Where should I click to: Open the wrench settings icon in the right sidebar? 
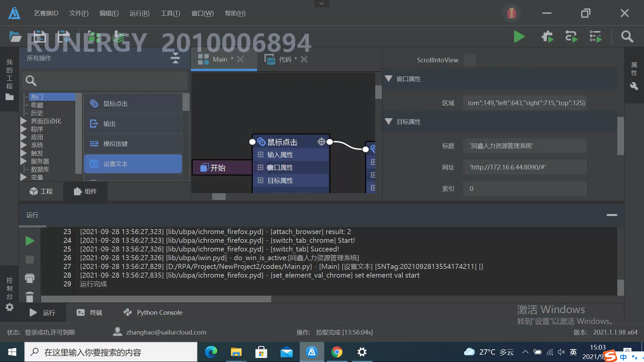(634, 86)
